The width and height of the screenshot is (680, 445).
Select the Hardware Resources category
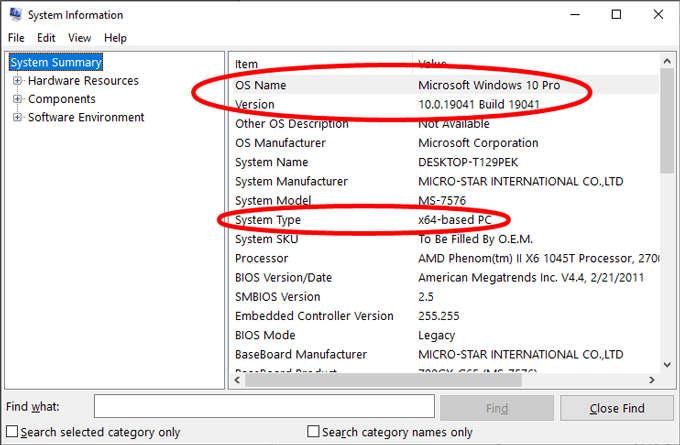point(83,81)
